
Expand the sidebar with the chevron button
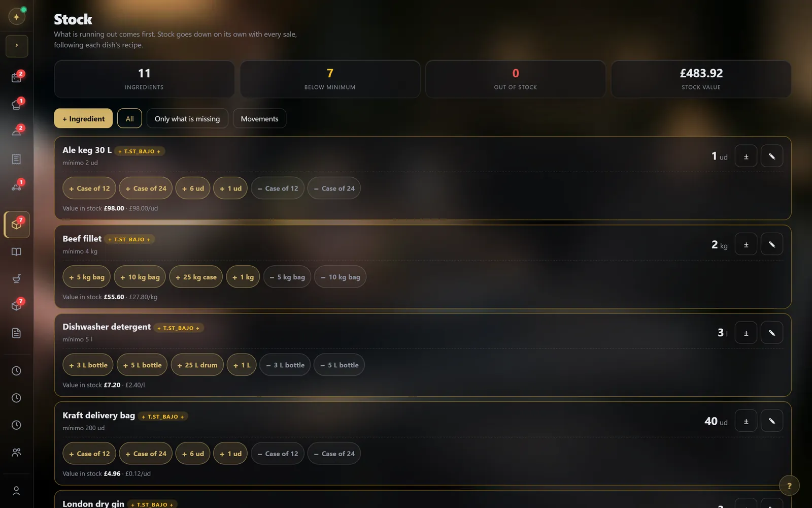17,46
